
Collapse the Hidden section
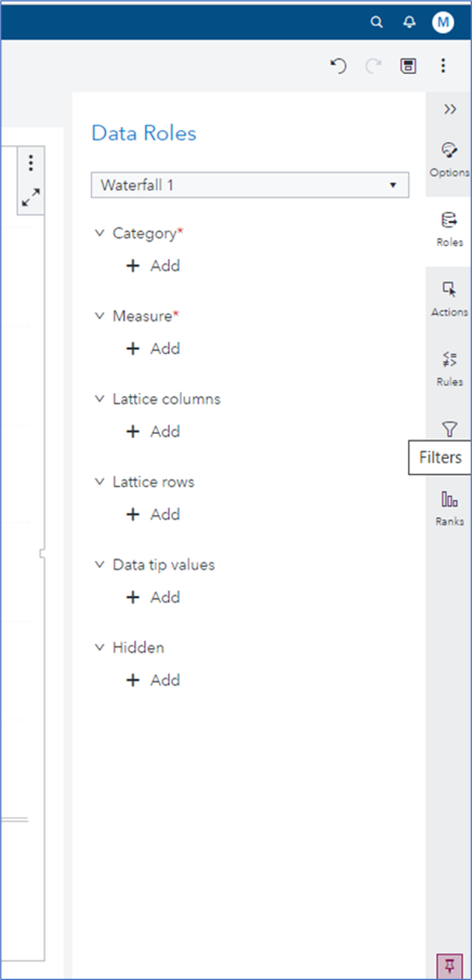pos(100,647)
